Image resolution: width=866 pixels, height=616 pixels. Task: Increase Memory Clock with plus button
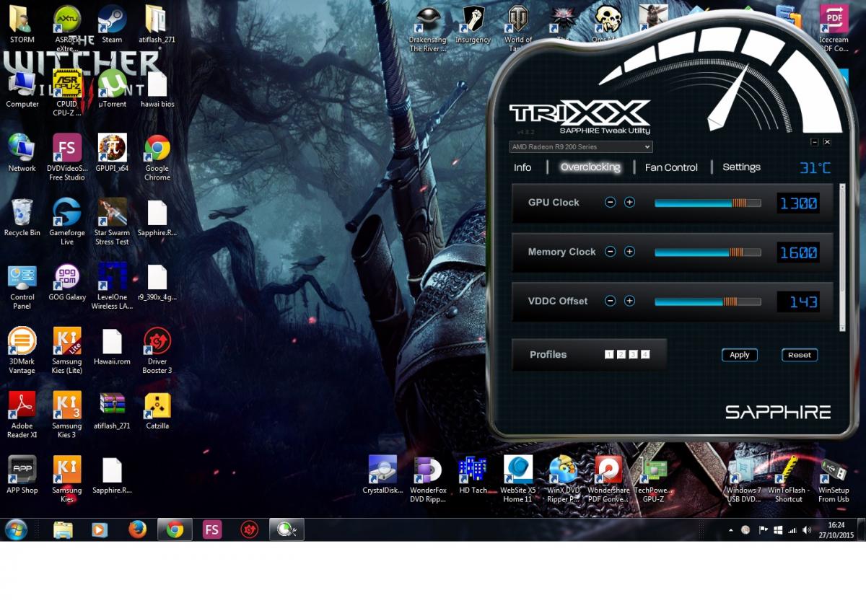[629, 252]
